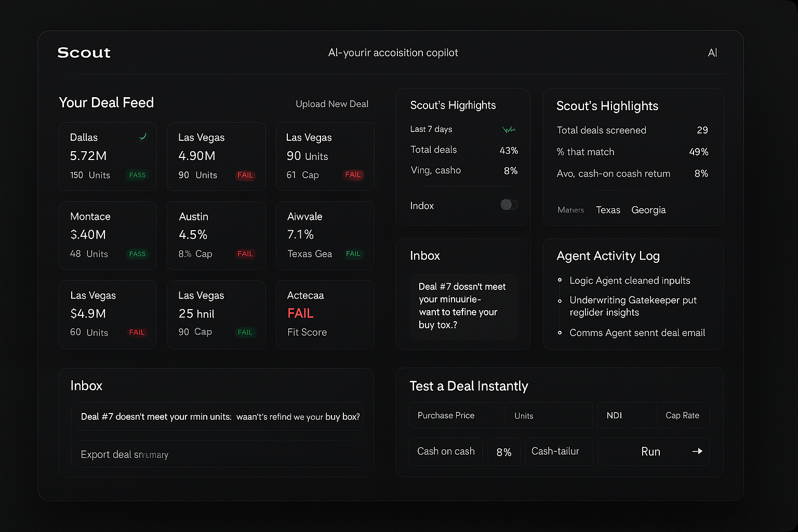Select the Georgia market filter

648,210
